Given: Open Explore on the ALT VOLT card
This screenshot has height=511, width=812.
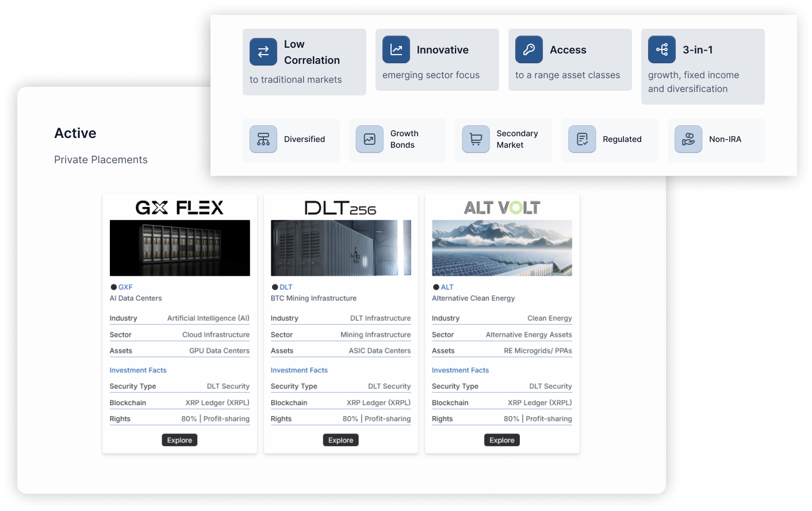Looking at the screenshot, I should 502,440.
